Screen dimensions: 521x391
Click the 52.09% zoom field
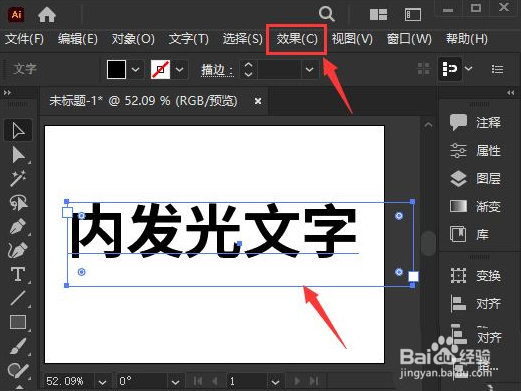tap(69, 381)
